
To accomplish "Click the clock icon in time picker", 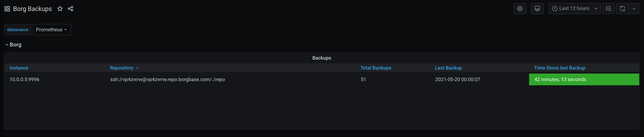I will coord(554,9).
